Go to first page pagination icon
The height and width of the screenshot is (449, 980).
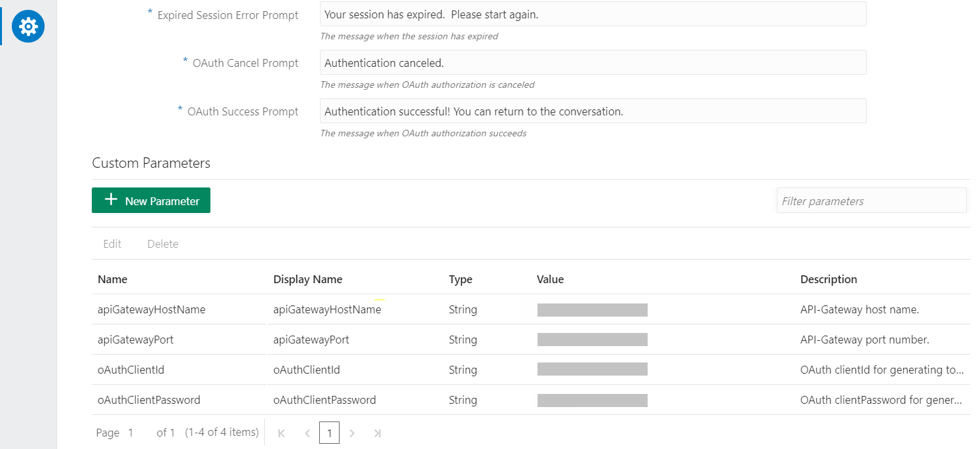[281, 433]
